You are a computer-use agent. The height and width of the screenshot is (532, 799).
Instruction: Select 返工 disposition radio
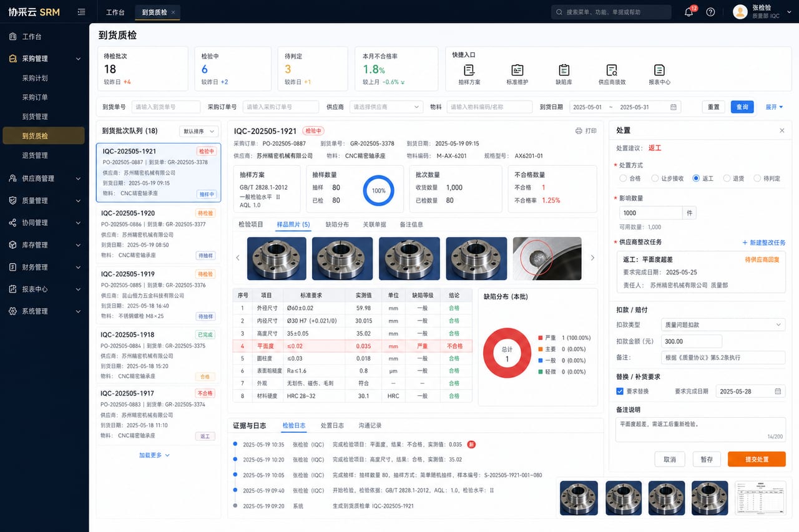click(696, 178)
